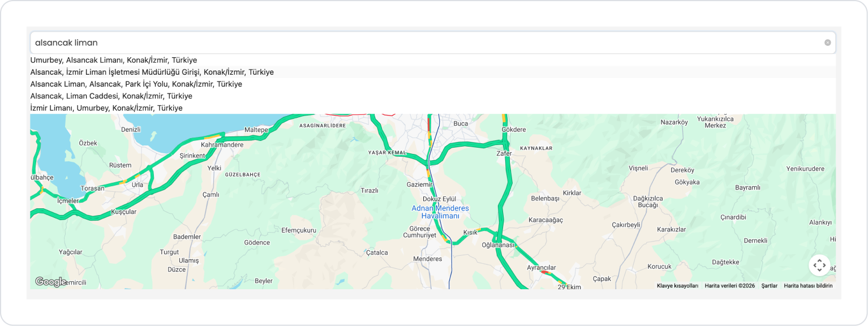This screenshot has height=326, width=868.
Task: Select 'Alsancak, Liman Caddesi' suggestion
Action: (433, 96)
